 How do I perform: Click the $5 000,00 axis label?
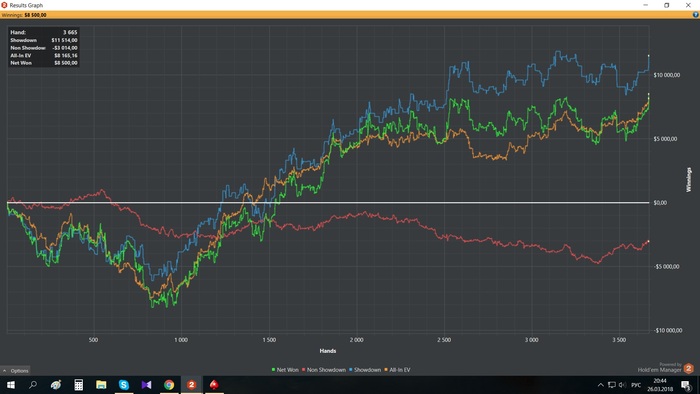click(x=665, y=139)
